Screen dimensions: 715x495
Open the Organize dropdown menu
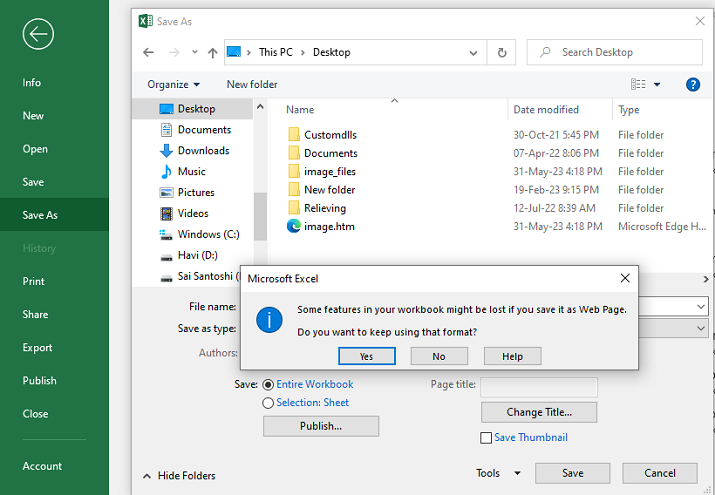pyautogui.click(x=173, y=85)
